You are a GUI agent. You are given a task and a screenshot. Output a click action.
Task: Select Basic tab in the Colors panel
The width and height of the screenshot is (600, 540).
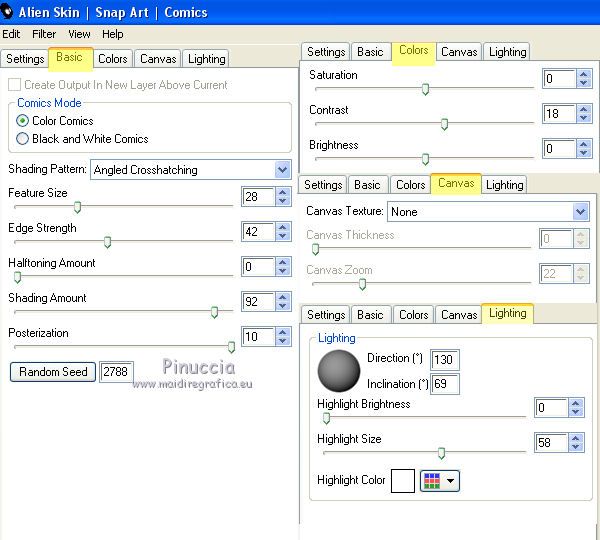tap(370, 52)
